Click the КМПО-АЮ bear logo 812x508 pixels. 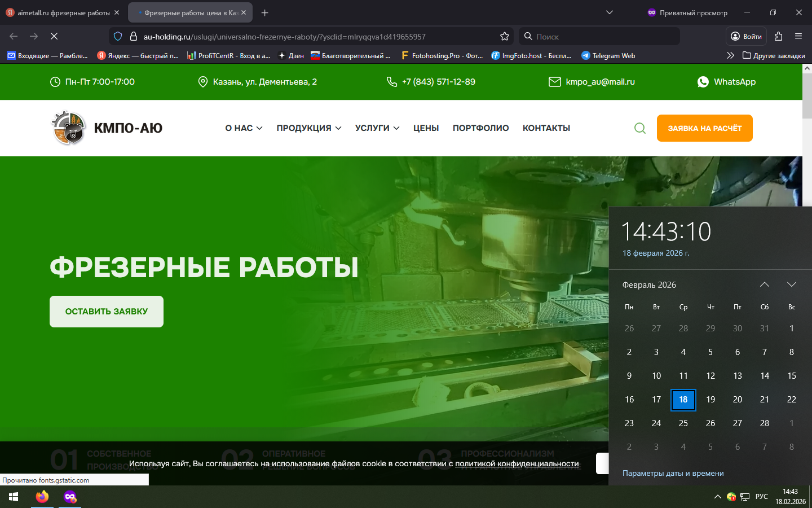(69, 128)
